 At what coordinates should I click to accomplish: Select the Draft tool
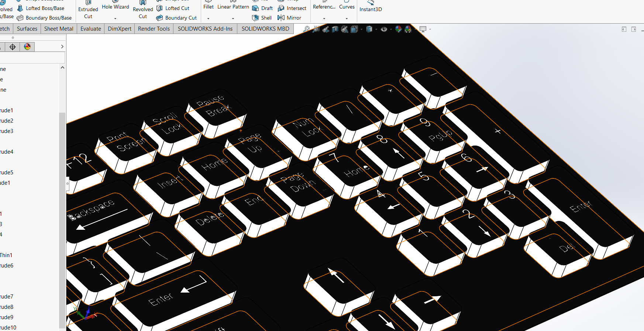click(x=262, y=8)
